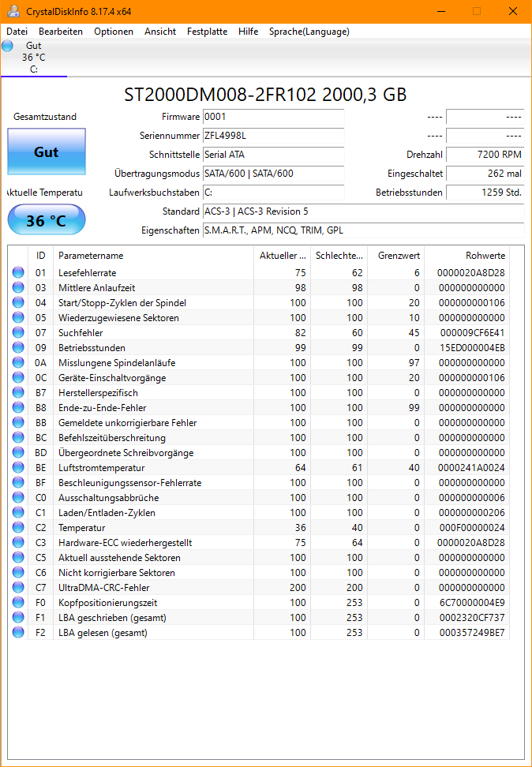Click the Eigenschaften field with S.M.A.R.T.
Viewport: 532px width, 767px height.
click(363, 230)
